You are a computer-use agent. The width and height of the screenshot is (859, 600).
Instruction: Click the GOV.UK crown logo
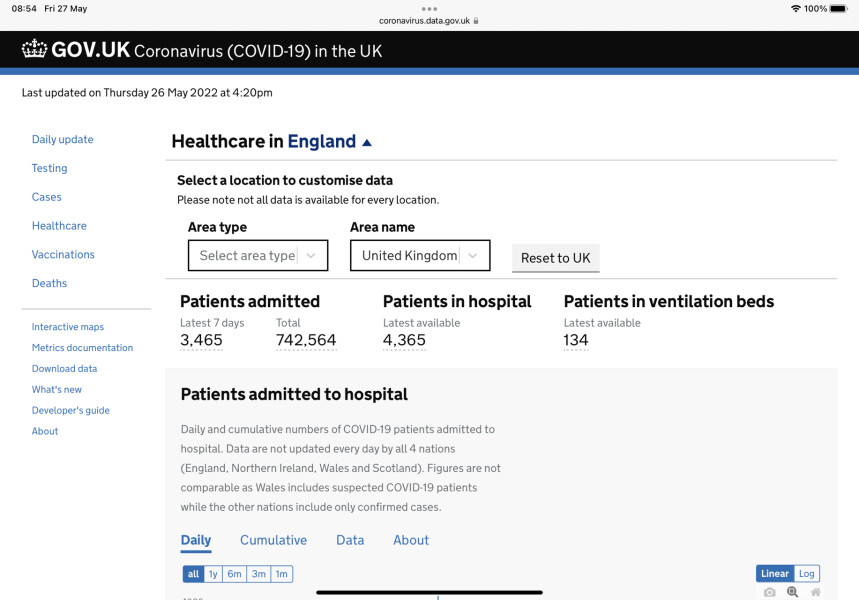pyautogui.click(x=34, y=49)
